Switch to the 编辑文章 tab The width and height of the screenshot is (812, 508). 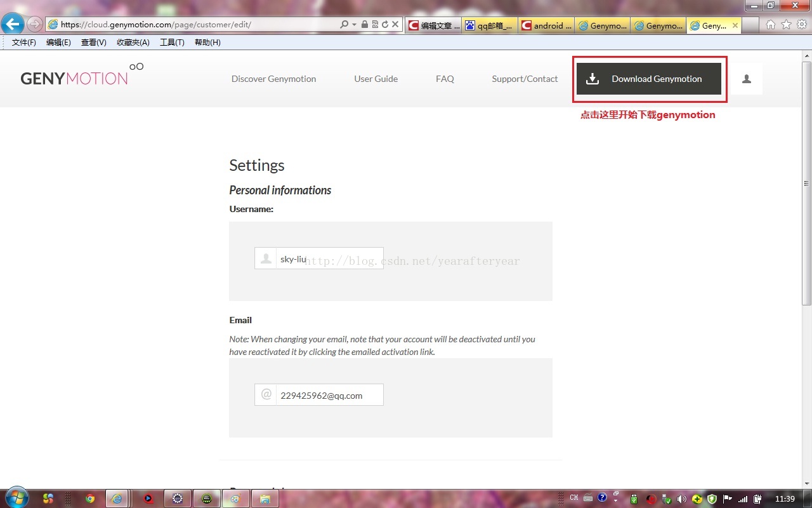coord(433,25)
